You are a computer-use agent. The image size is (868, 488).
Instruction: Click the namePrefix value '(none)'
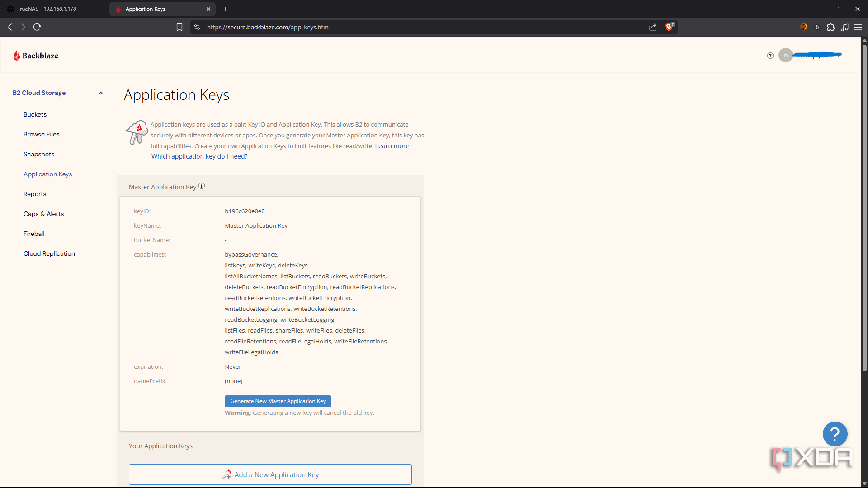click(234, 381)
